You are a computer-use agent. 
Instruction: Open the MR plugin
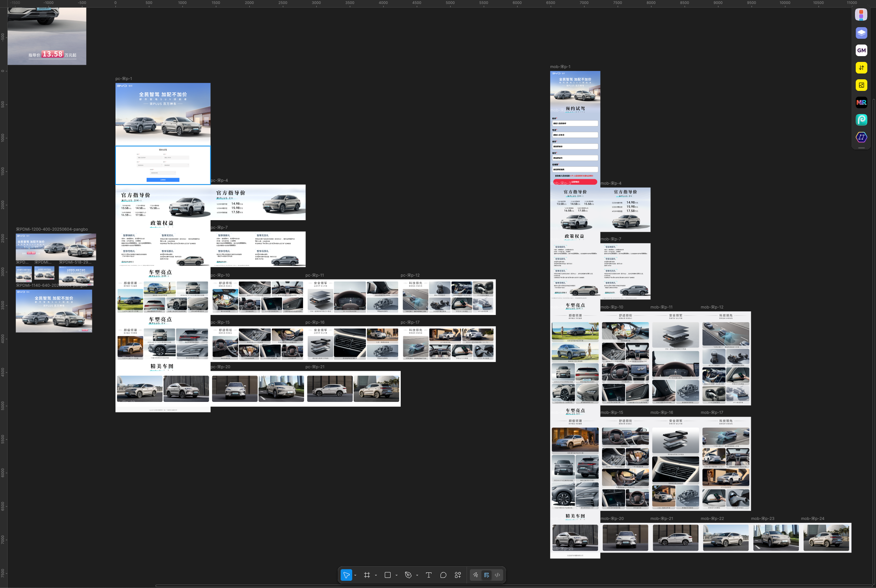pos(861,102)
